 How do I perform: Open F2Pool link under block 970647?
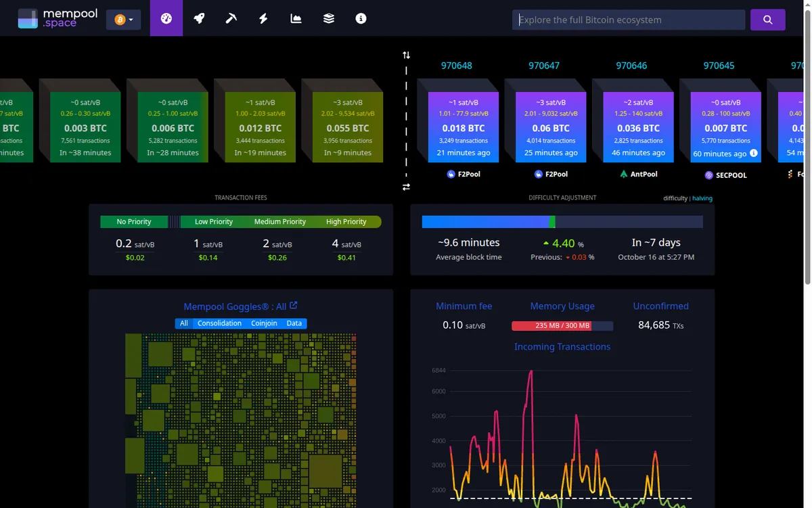[551, 174]
